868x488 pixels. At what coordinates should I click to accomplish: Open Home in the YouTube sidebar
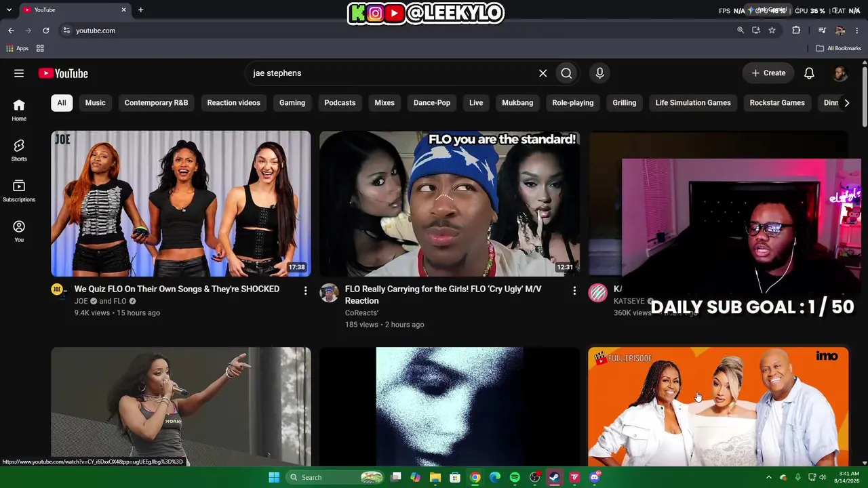(19, 110)
